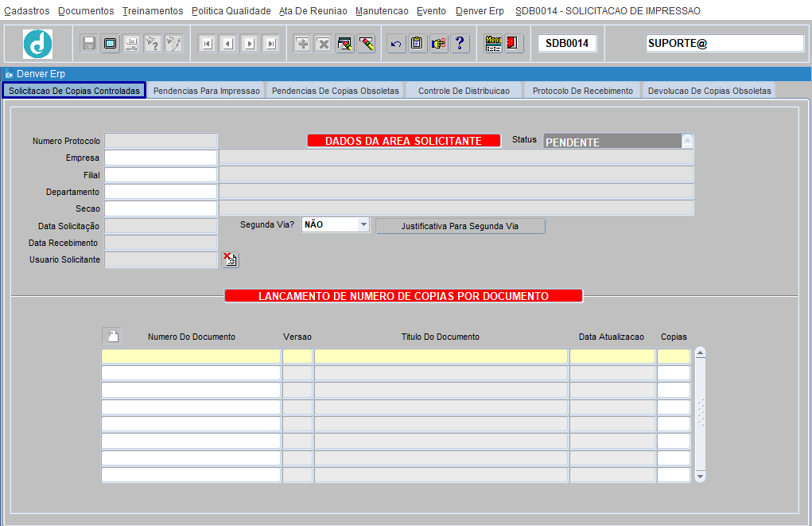Open the Segunda Via? dropdown
This screenshot has width=812, height=526.
pyautogui.click(x=363, y=224)
